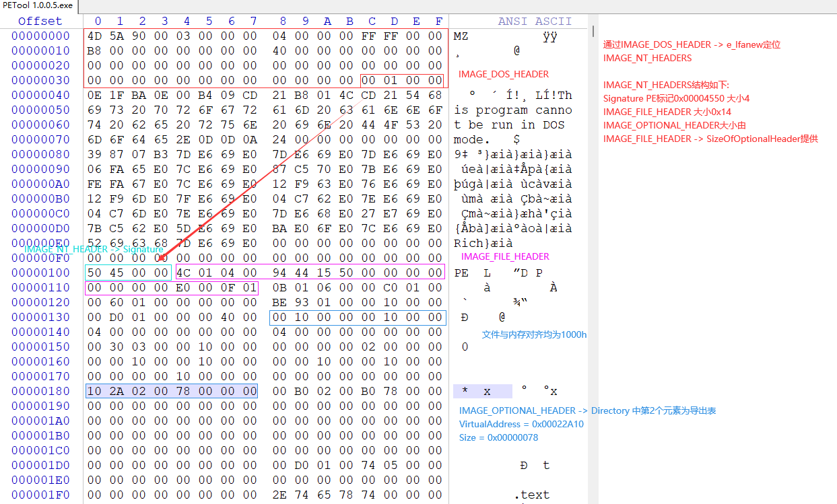The width and height of the screenshot is (837, 504).
Task: Click the 通过IMAGE_DOS_HEADER -> e_lfanew定位 note
Action: (690, 44)
